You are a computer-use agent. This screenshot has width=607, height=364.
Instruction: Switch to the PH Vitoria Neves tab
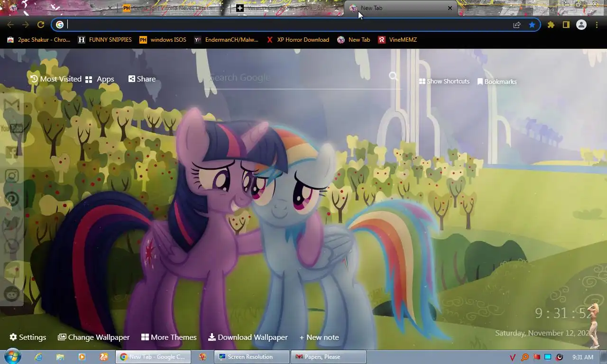(x=174, y=8)
